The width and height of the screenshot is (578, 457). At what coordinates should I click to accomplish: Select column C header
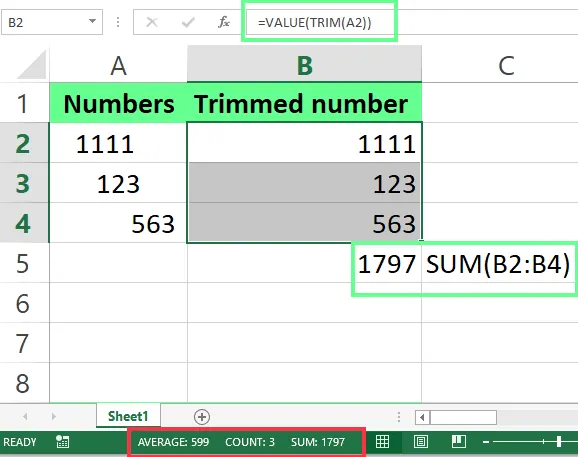[x=506, y=65]
